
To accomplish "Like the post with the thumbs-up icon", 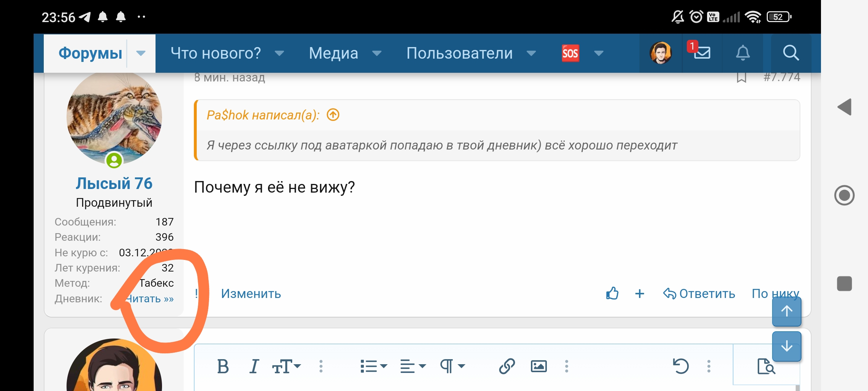I will [x=612, y=294].
